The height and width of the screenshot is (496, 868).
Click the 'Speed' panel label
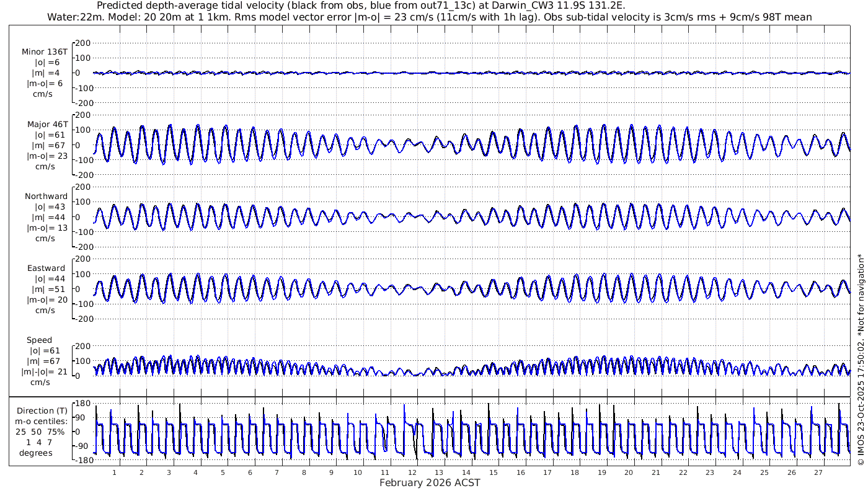pyautogui.click(x=39, y=340)
